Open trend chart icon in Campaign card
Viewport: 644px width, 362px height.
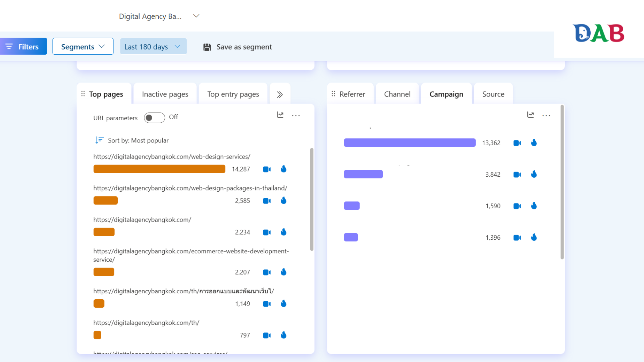pos(530,115)
